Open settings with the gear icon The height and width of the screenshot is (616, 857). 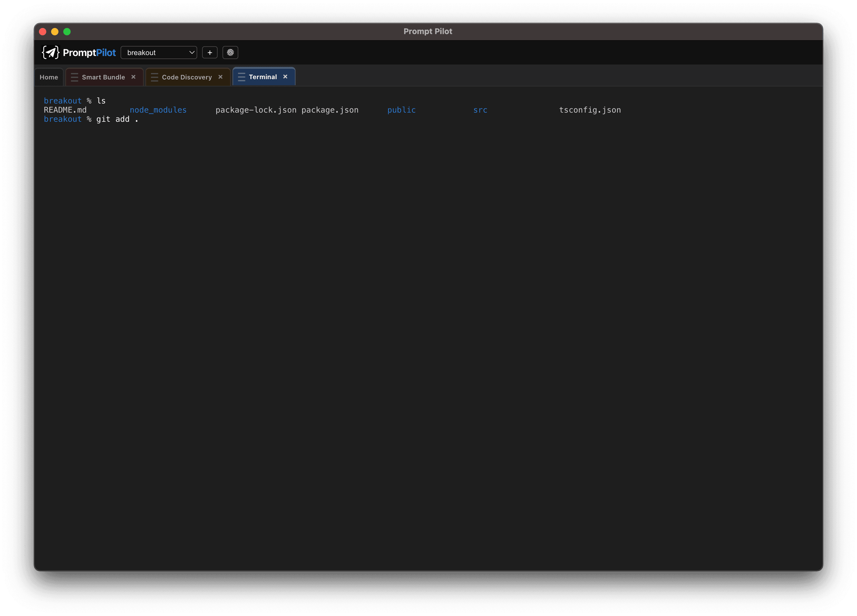click(x=230, y=52)
